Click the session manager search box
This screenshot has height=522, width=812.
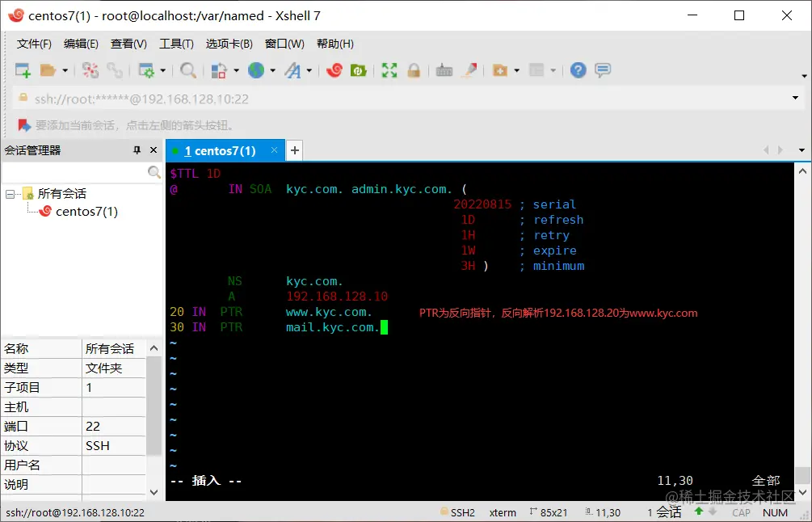(75, 172)
